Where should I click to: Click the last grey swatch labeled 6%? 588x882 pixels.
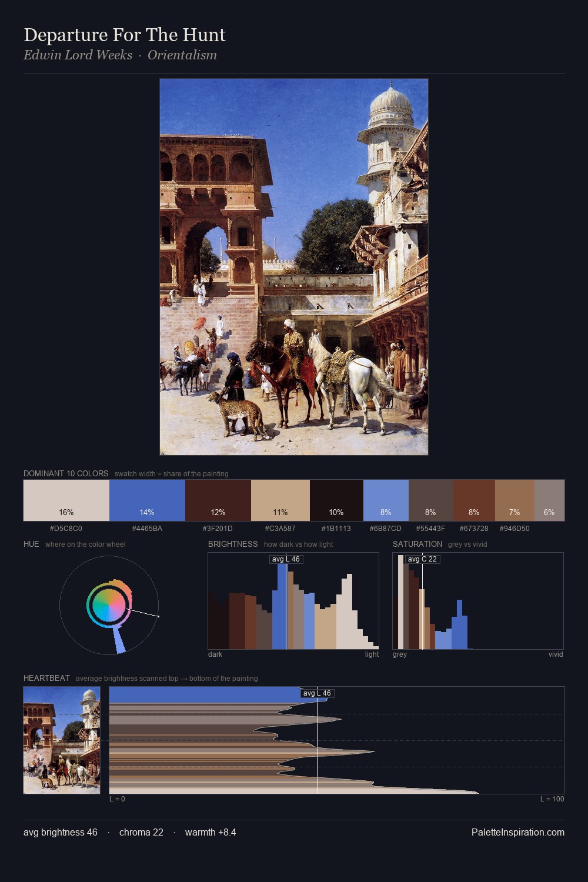pyautogui.click(x=549, y=500)
